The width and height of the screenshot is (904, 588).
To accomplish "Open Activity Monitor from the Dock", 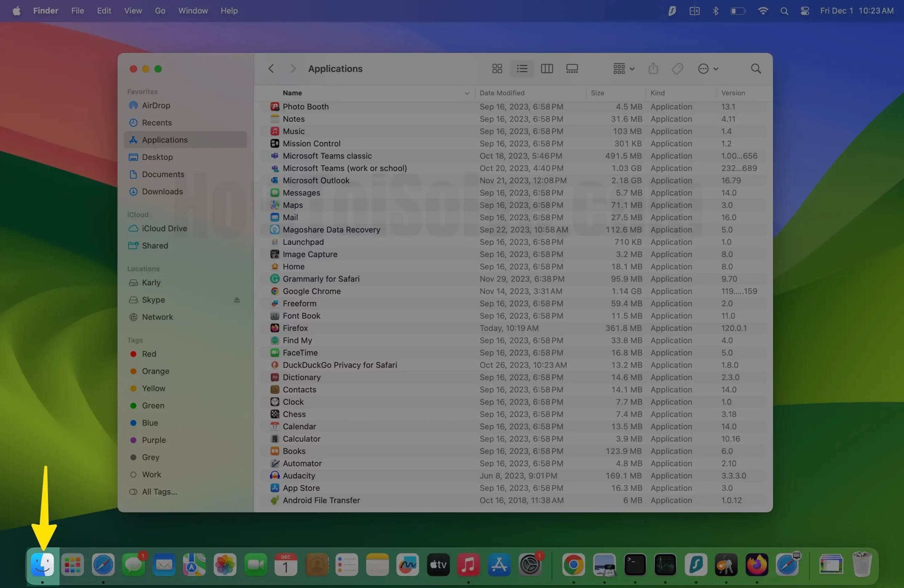I will tap(666, 565).
